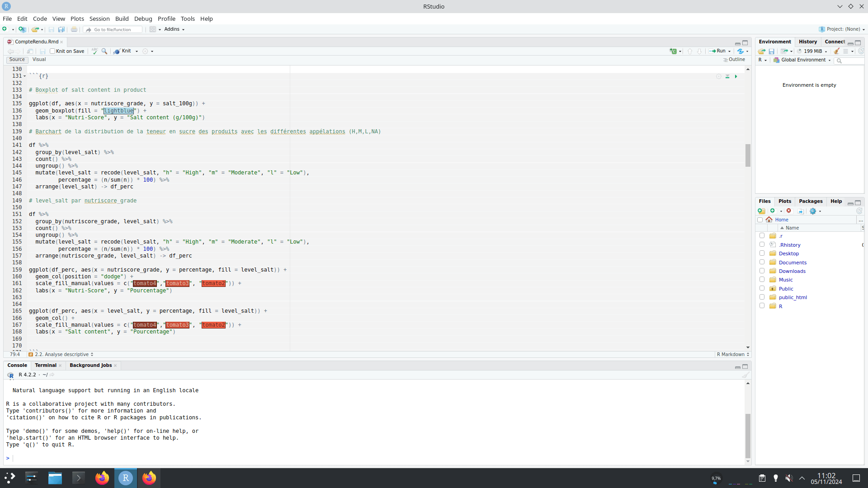Print the current file using printer icon
Screen dimensions: 868x488
click(x=74, y=29)
